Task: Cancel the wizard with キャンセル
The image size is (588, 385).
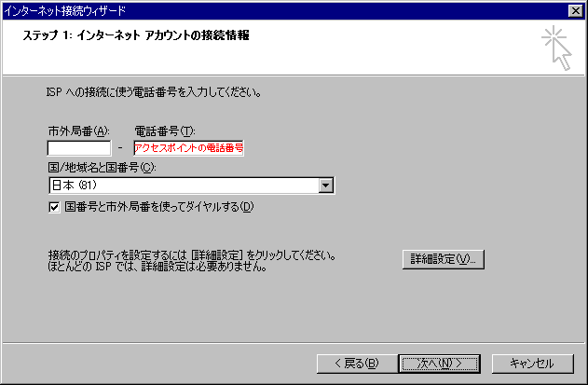Action: click(532, 364)
